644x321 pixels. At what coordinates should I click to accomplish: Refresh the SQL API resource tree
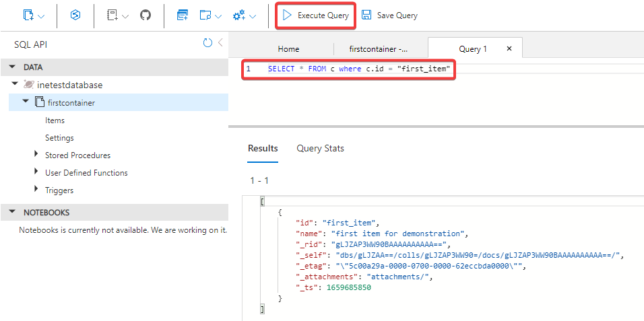coord(207,43)
